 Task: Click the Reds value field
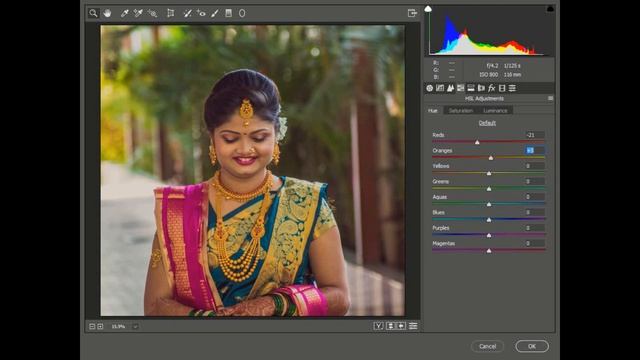[x=535, y=135]
